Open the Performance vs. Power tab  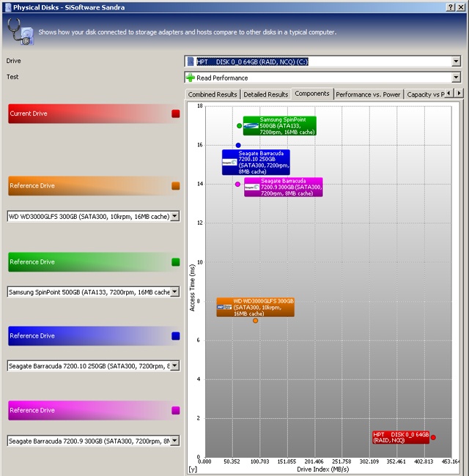tap(368, 94)
